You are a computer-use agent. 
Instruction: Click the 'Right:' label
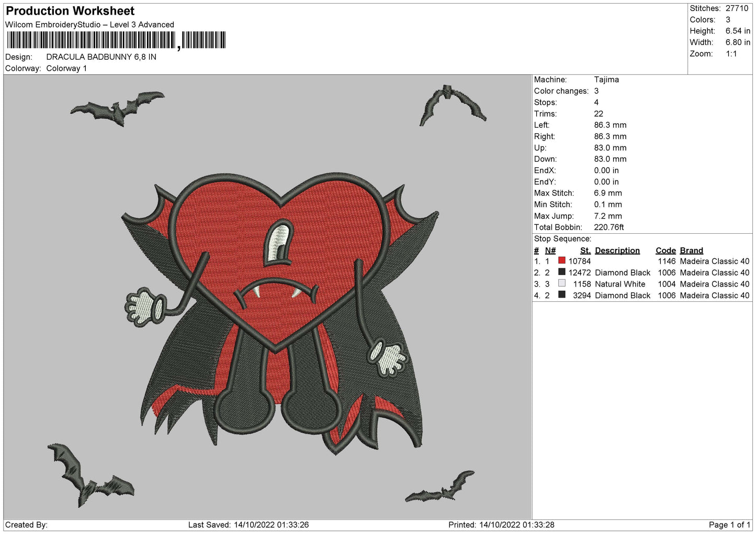coord(545,137)
